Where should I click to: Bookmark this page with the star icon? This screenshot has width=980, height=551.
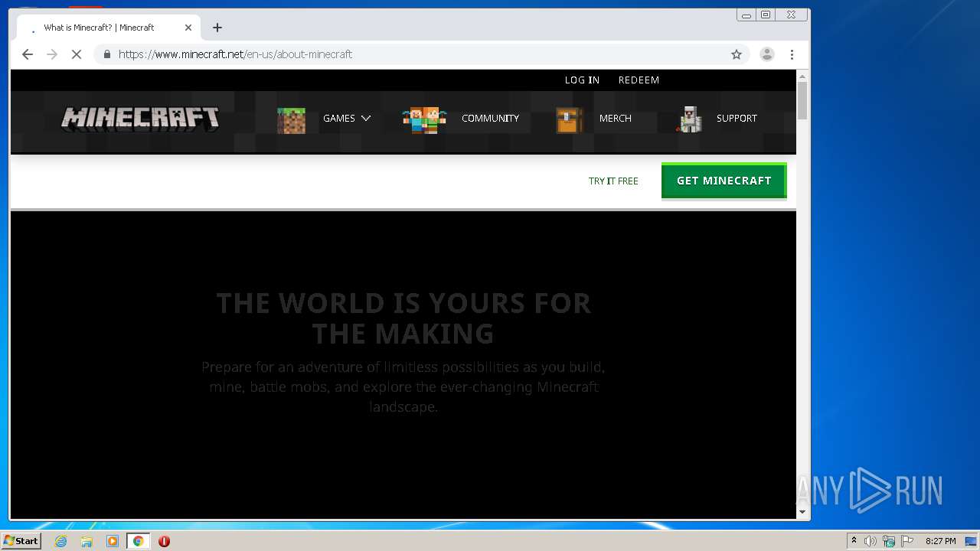click(737, 54)
